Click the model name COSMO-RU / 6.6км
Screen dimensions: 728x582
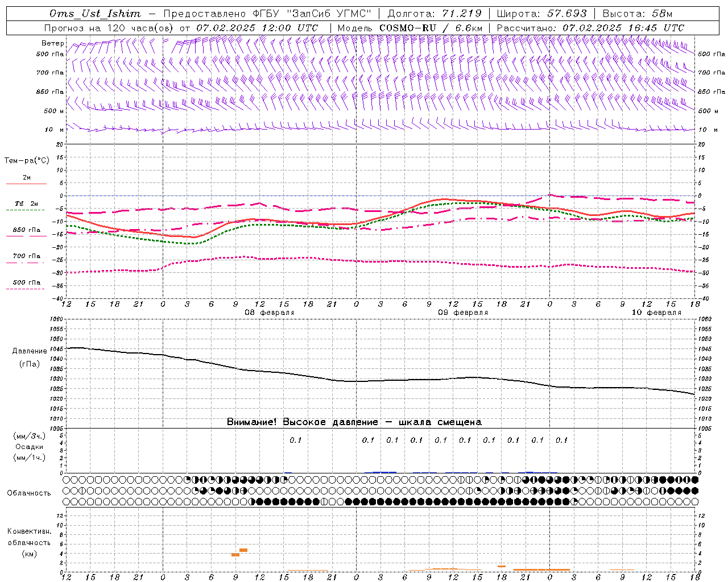click(x=431, y=28)
